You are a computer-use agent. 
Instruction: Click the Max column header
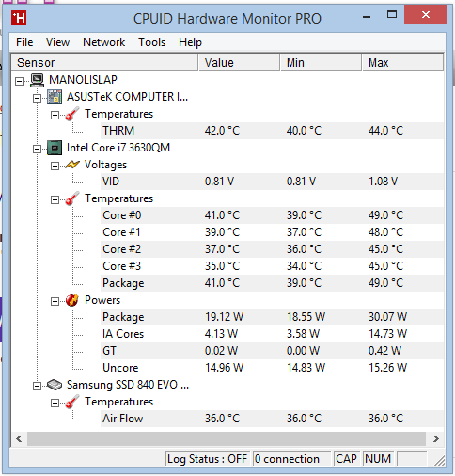[x=403, y=62]
